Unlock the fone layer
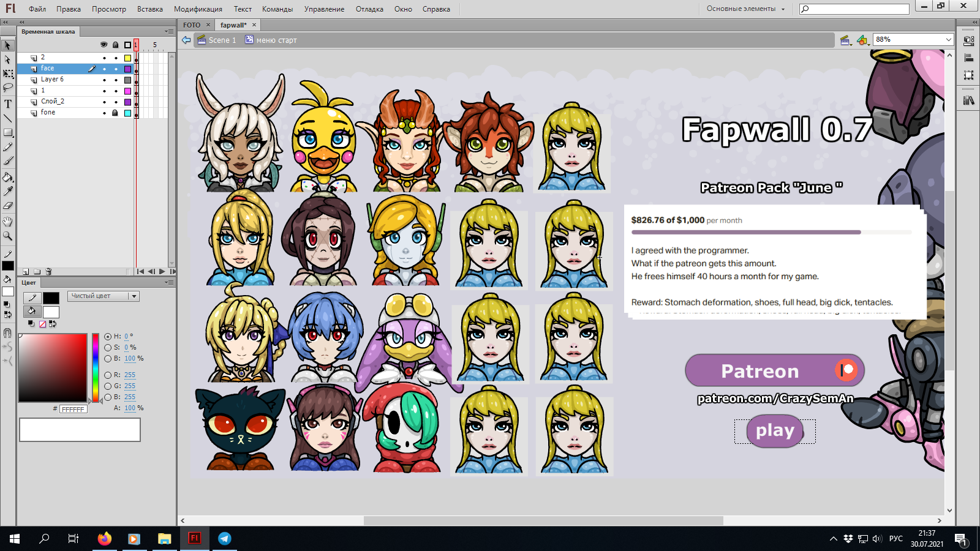 115,113
